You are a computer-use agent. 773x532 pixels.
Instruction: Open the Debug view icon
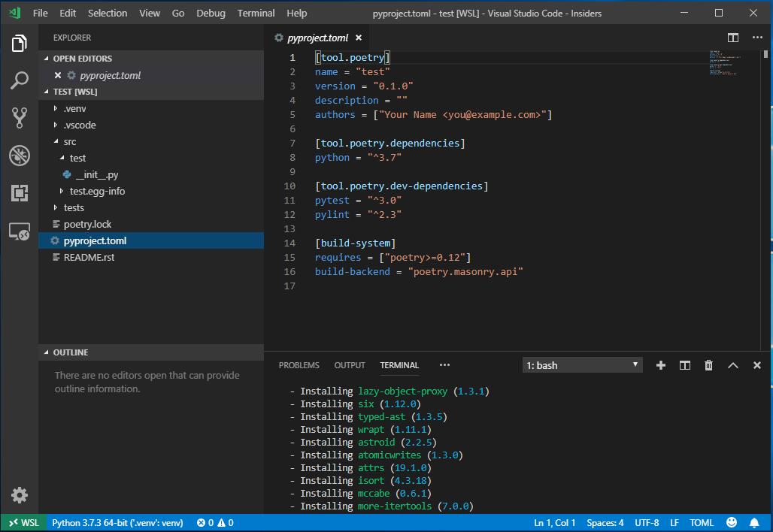click(20, 156)
